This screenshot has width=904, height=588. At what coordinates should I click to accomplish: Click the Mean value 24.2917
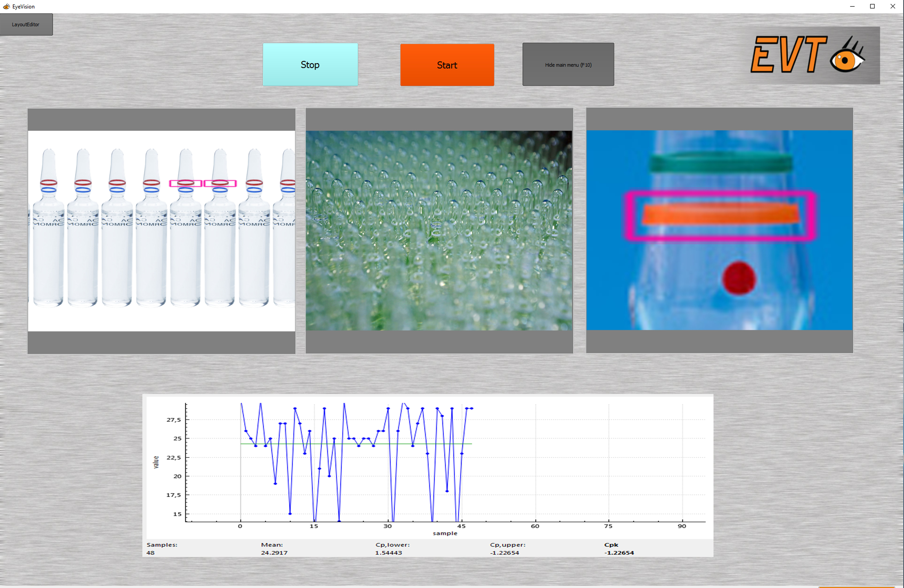pos(274,553)
